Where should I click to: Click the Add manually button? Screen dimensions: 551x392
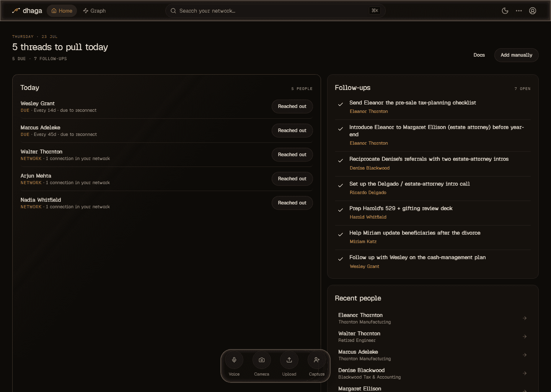point(516,55)
